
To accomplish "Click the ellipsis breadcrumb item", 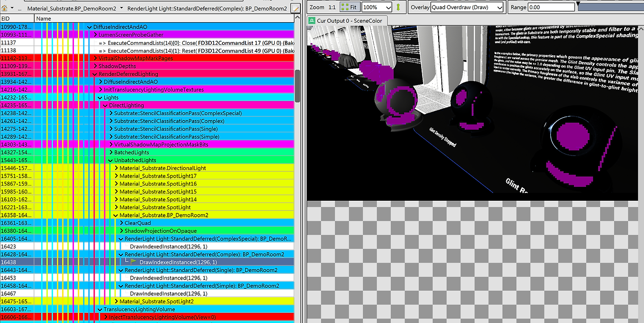I will pyautogui.click(x=19, y=9).
